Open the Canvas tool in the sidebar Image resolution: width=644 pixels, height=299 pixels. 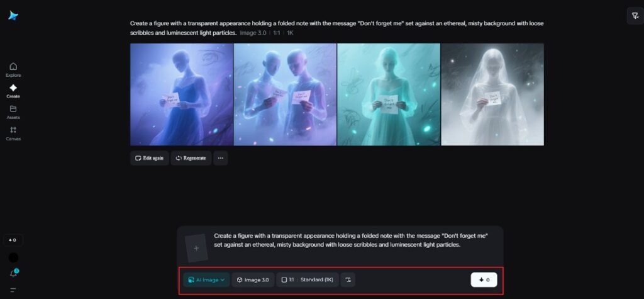(13, 133)
